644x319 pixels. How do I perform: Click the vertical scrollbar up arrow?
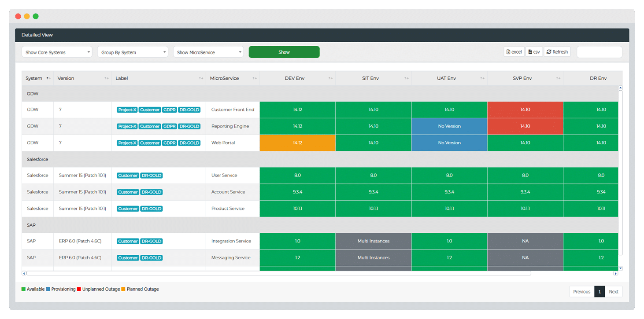[621, 88]
